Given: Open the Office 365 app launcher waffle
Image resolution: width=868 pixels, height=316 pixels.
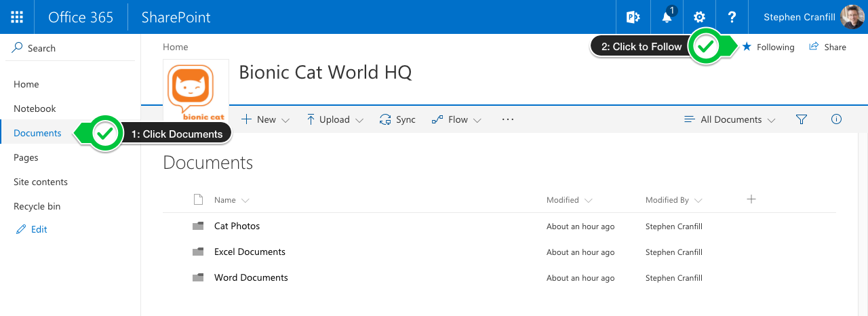Looking at the screenshot, I should [x=17, y=17].
